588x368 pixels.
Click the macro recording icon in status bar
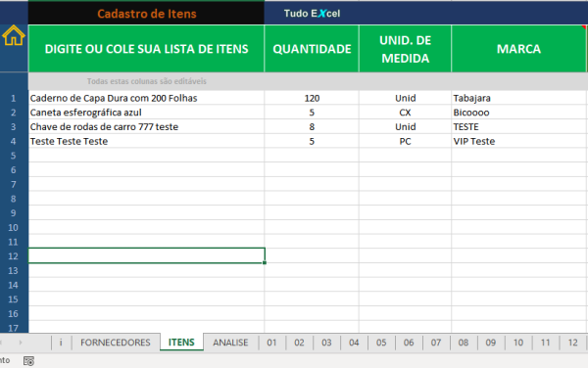tap(28, 361)
